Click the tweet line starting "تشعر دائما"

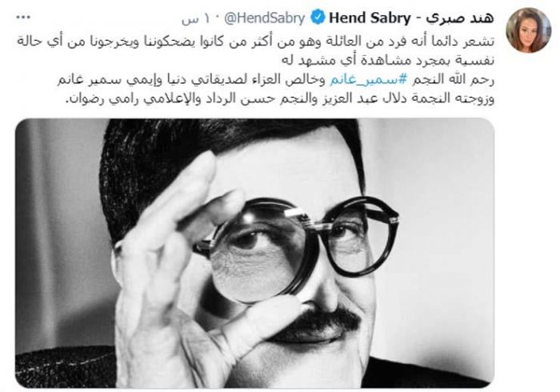255,41
